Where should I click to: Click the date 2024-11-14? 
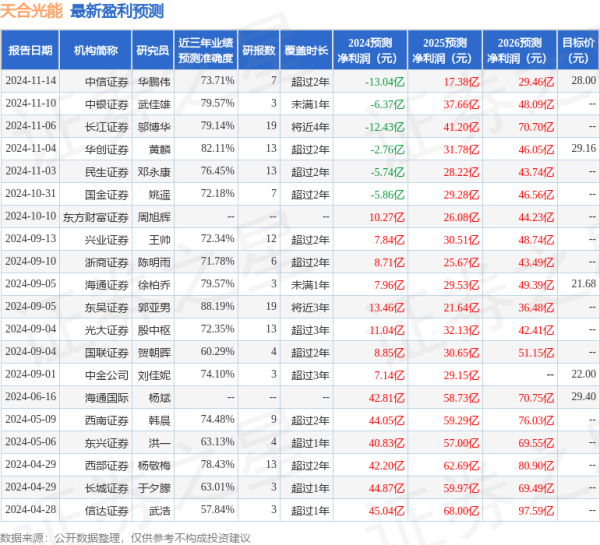(31, 81)
